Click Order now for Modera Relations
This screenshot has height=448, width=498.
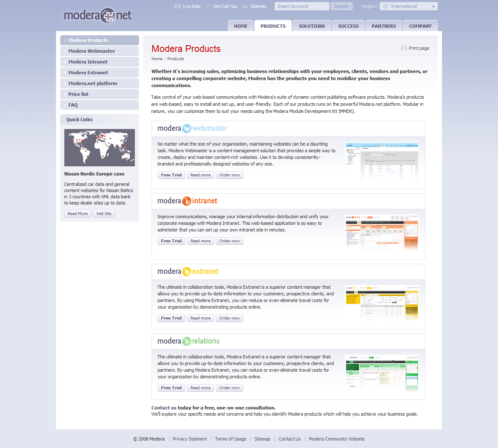[x=229, y=388]
